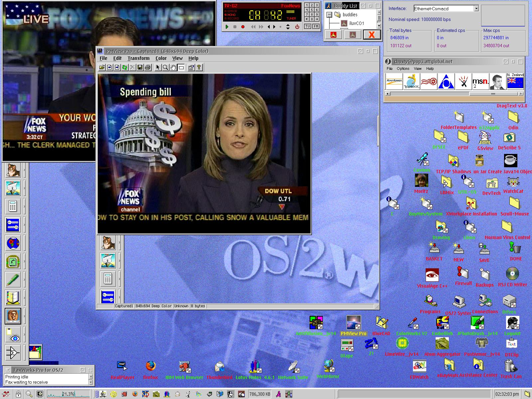Image resolution: width=532 pixels, height=399 pixels.
Task: Open the PMView Pro desktop icon
Action: [x=353, y=322]
